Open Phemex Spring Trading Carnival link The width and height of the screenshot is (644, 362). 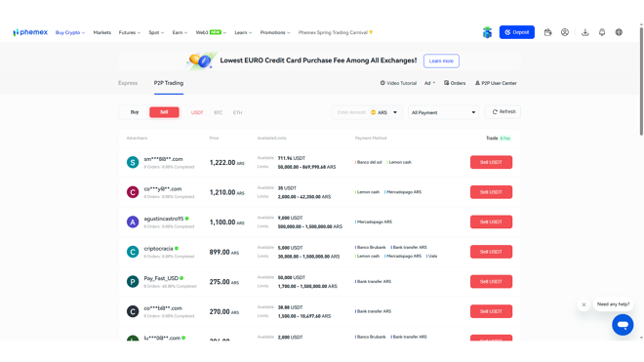(x=336, y=32)
